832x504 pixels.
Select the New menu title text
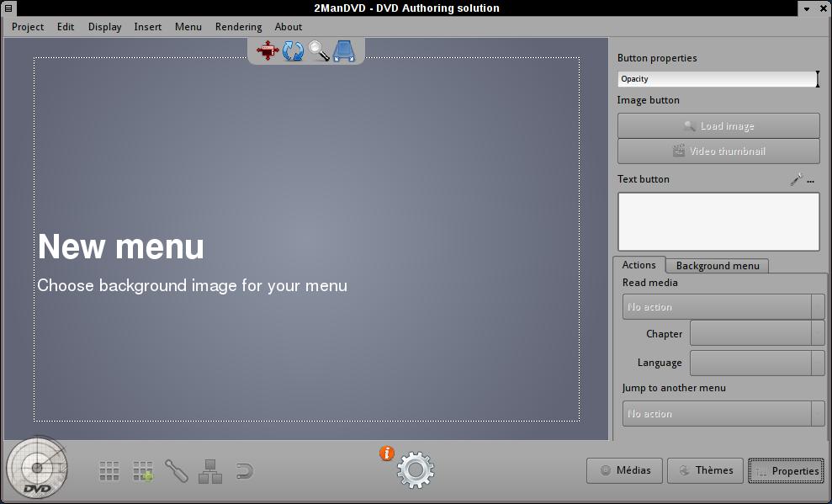tap(121, 247)
